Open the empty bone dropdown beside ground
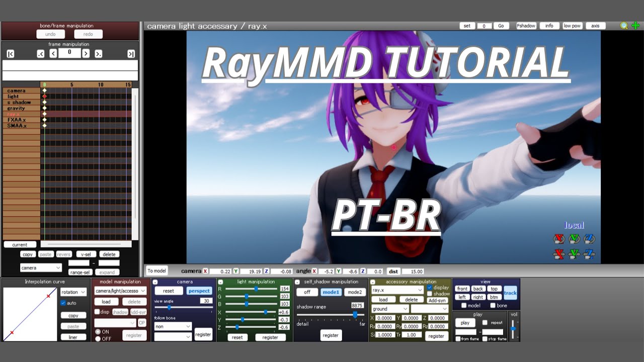 pyautogui.click(x=429, y=309)
